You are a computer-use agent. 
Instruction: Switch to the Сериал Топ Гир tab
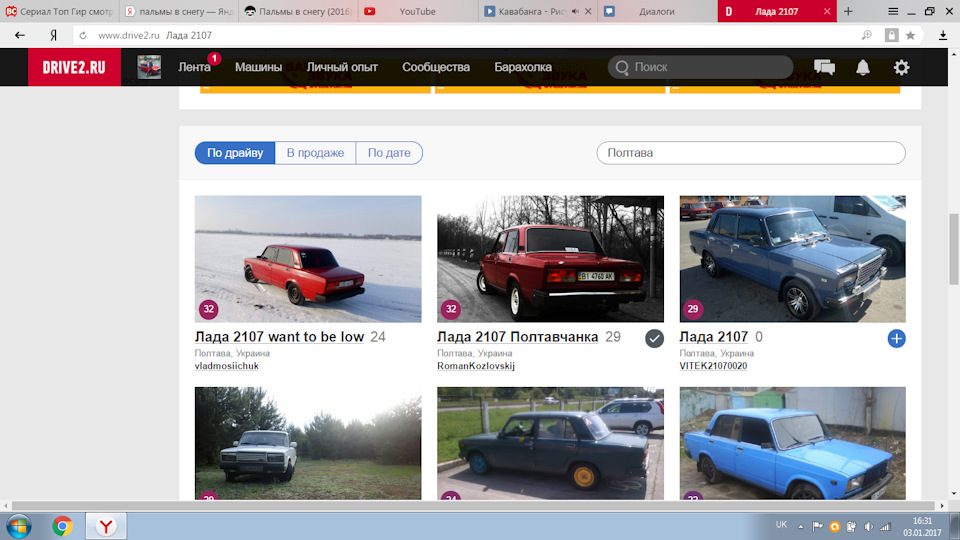(x=59, y=11)
